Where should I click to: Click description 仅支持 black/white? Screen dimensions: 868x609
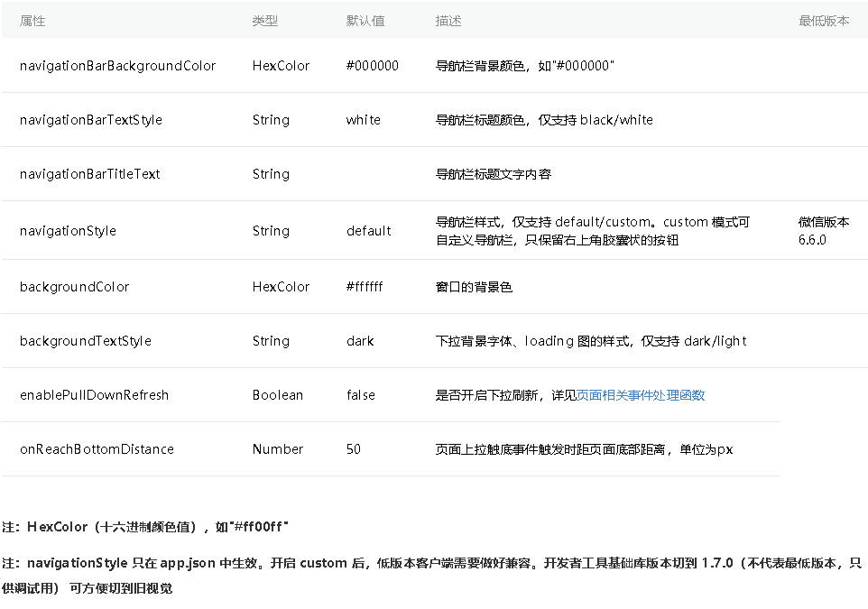pyautogui.click(x=596, y=120)
